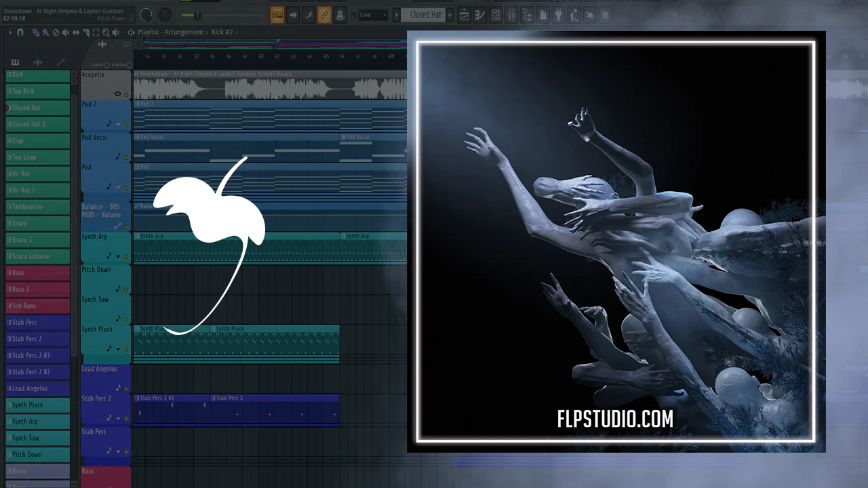The image size is (868, 488).
Task: Enable the STRETCH checkbox
Action: [x=129, y=65]
